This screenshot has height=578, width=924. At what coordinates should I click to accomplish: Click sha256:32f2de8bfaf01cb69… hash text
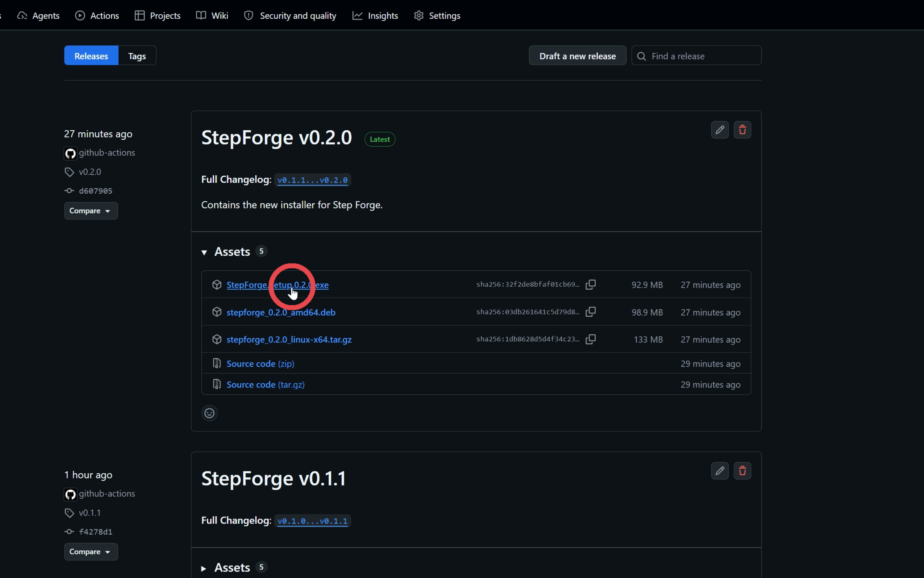[x=528, y=285]
